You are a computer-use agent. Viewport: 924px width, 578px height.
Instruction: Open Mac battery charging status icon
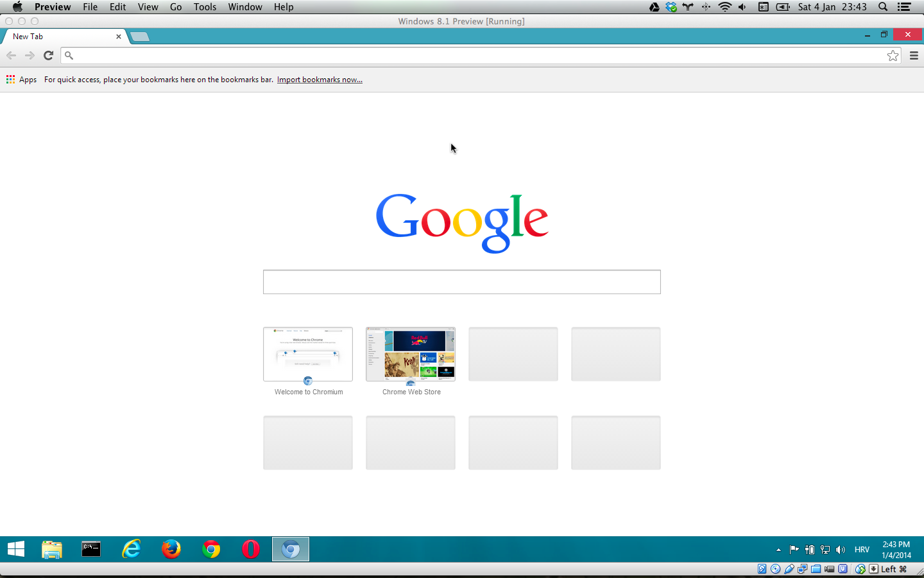pos(783,7)
